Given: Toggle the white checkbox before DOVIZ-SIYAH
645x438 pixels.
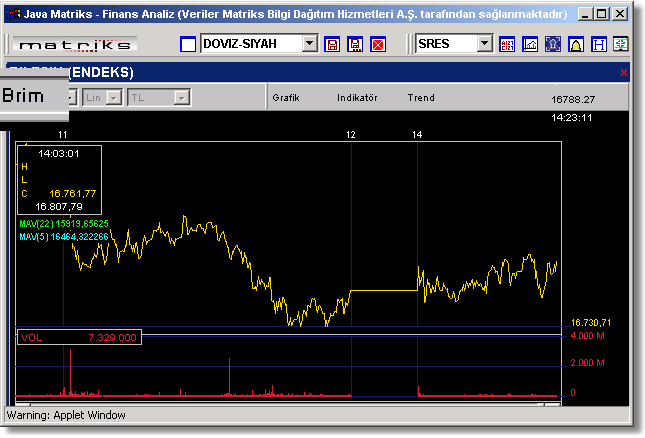Looking at the screenshot, I should pyautogui.click(x=188, y=45).
